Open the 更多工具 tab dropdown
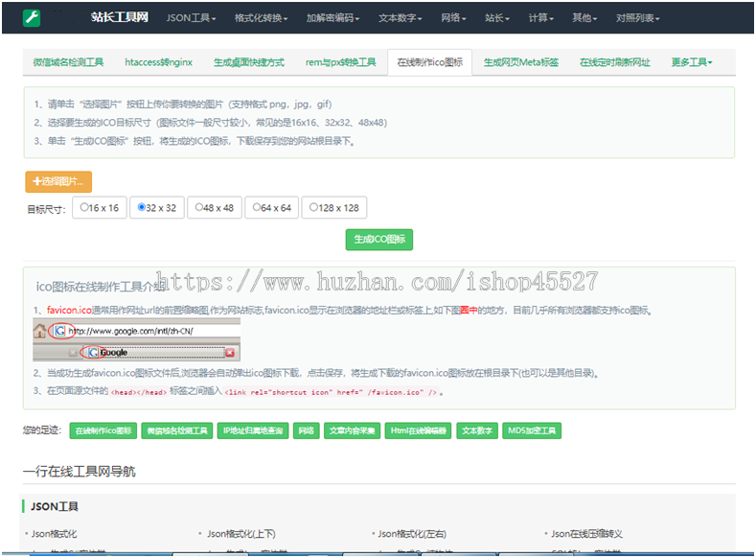 coord(692,62)
